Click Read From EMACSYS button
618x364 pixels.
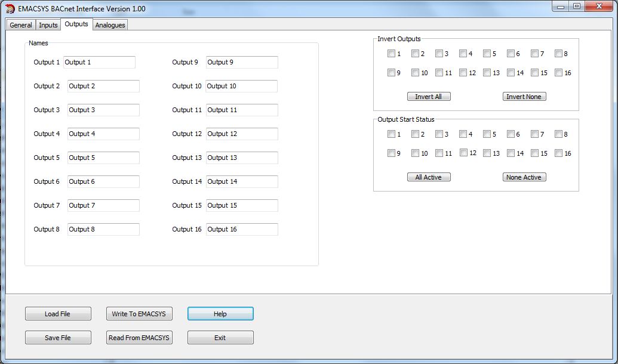(139, 338)
